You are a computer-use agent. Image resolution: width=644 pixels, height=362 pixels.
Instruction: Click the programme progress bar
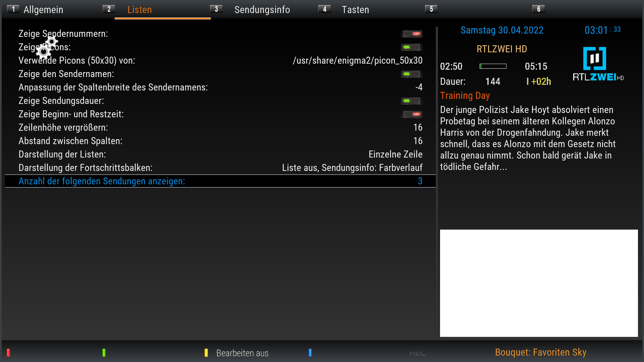(493, 66)
